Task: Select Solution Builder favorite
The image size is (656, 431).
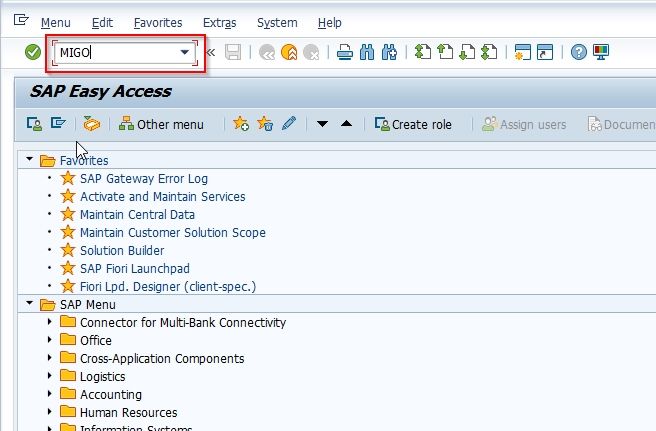Action: (122, 251)
